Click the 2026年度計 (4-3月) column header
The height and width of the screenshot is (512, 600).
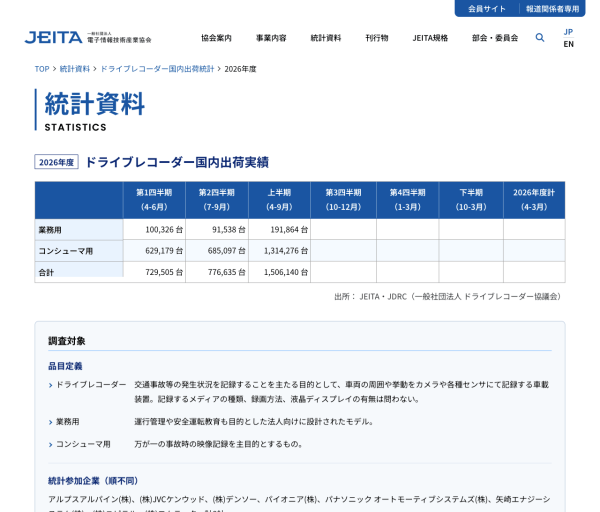[x=534, y=200]
